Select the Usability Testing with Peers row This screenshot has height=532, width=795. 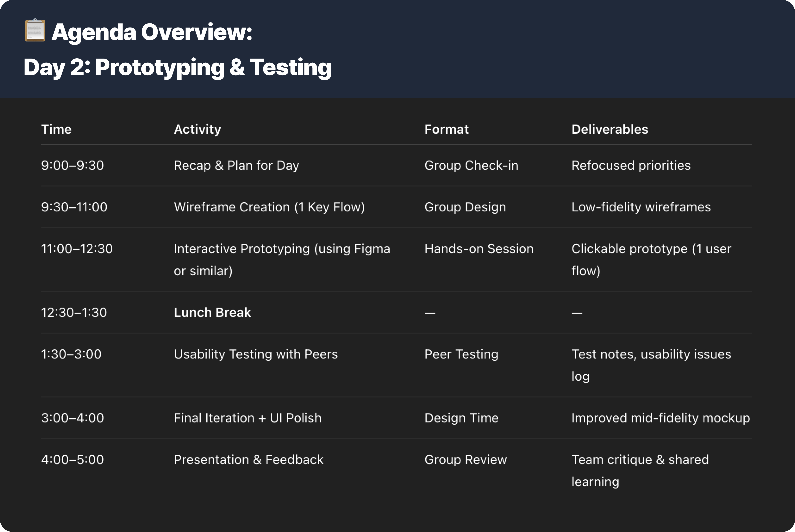[x=256, y=354]
